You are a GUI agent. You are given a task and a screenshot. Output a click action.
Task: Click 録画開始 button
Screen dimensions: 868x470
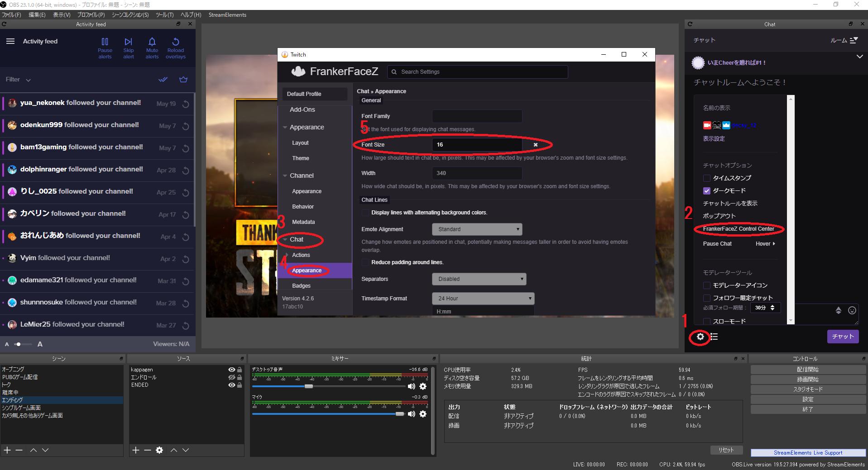[x=808, y=380]
